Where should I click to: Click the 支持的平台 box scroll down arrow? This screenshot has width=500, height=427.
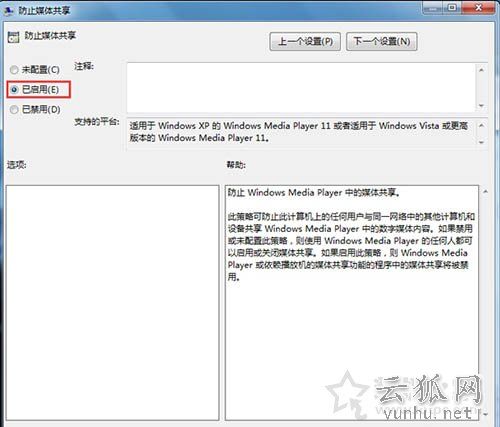(x=481, y=142)
